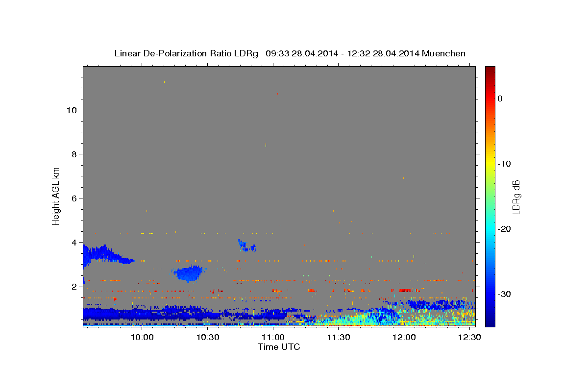This screenshot has height=392, width=588.
Task: Click the 12:30 time tick label
Action: coord(469,338)
